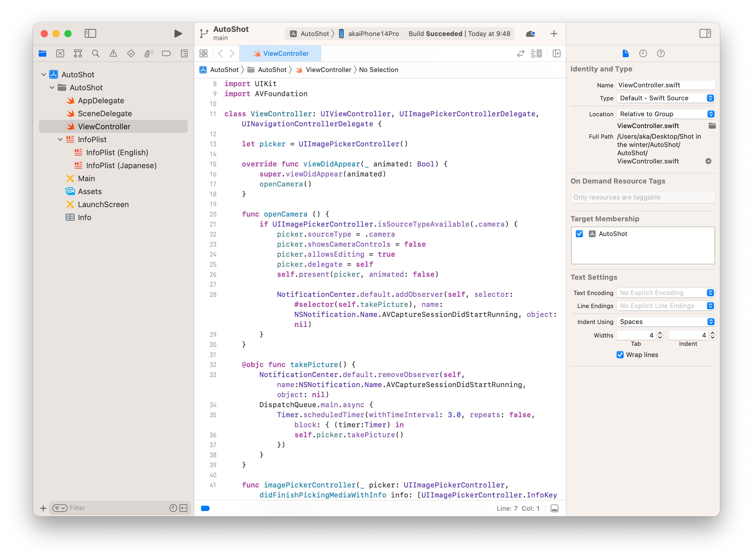Toggle AutoShot target membership checkbox

point(579,234)
